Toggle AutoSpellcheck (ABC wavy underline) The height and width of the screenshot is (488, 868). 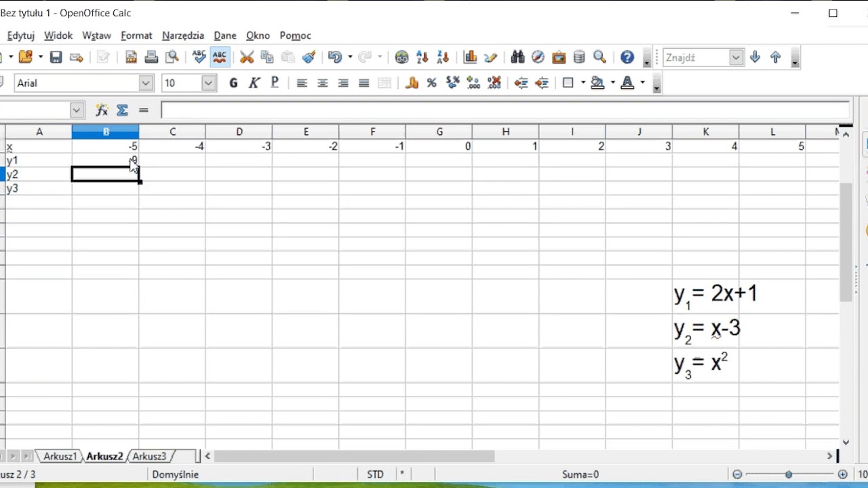220,58
